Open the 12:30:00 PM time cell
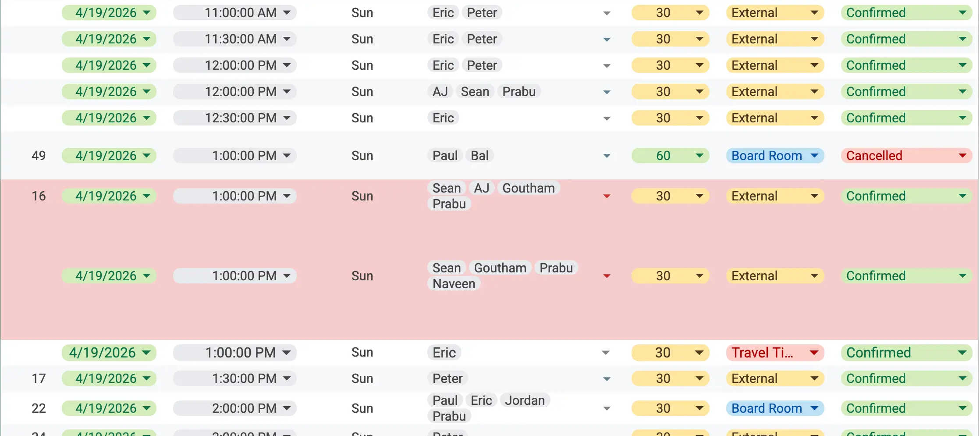 click(235, 118)
